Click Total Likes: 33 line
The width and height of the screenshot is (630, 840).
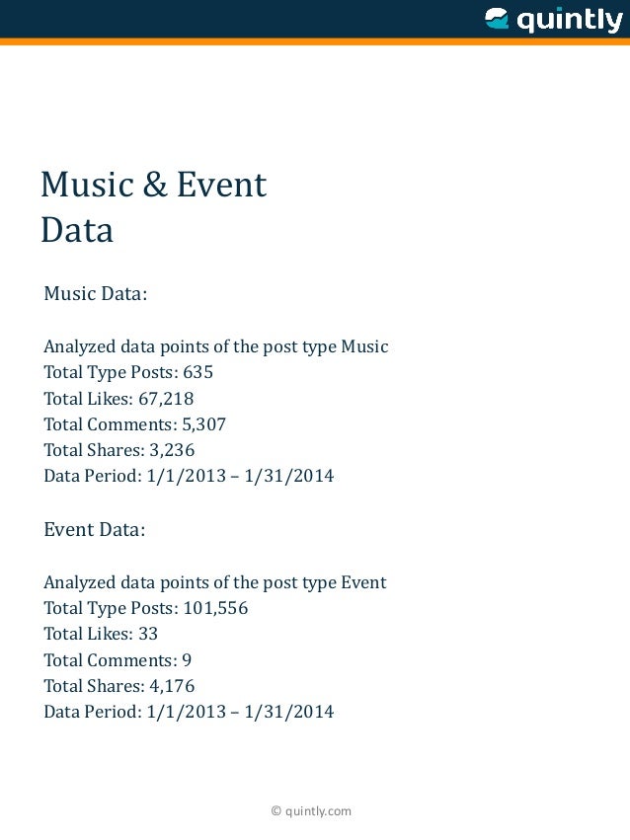101,634
